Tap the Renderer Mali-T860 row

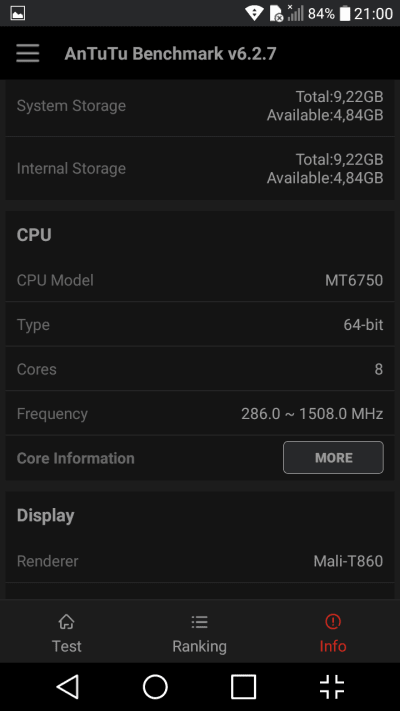click(200, 561)
